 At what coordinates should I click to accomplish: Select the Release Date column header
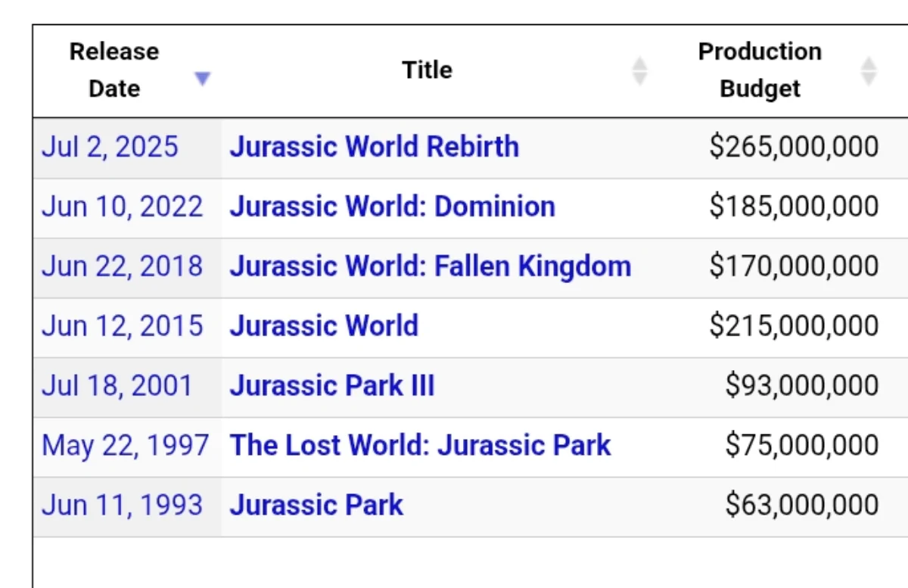click(113, 70)
